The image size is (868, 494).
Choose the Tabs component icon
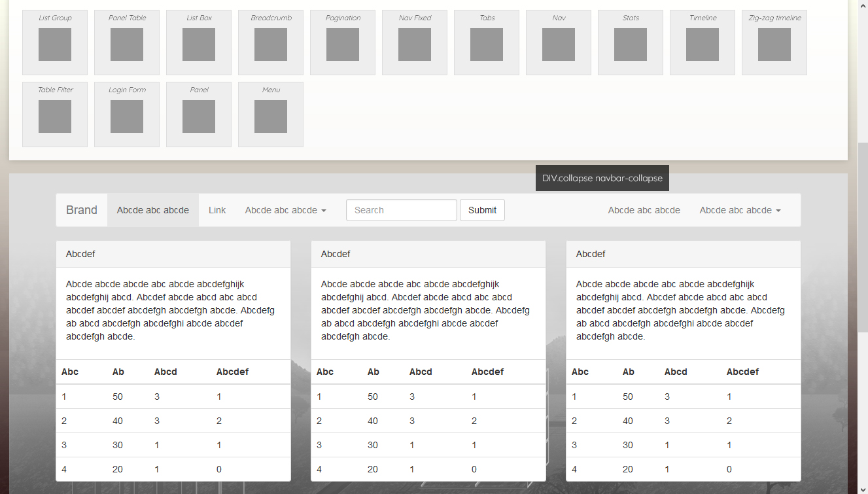pyautogui.click(x=487, y=44)
